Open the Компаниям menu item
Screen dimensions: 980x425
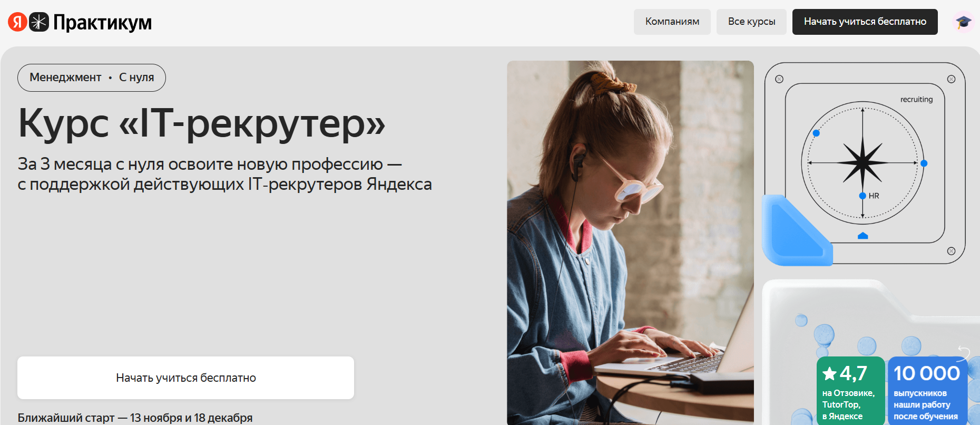point(672,22)
